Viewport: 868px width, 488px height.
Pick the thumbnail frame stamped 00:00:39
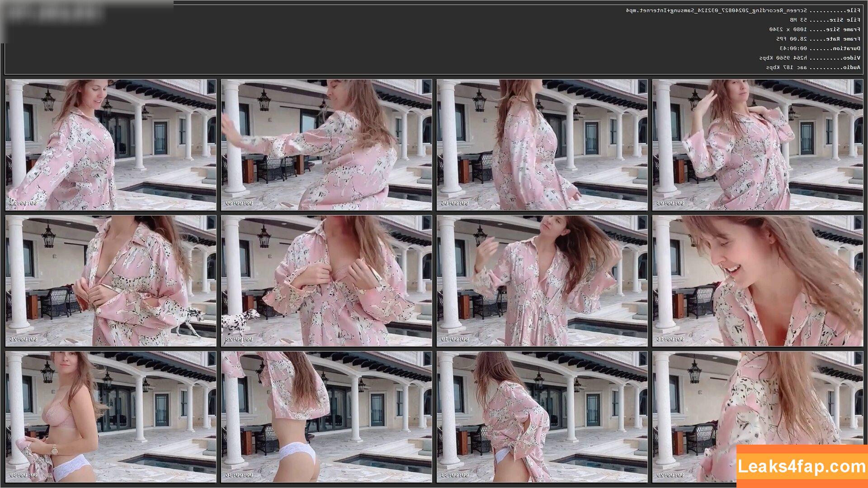click(x=111, y=417)
